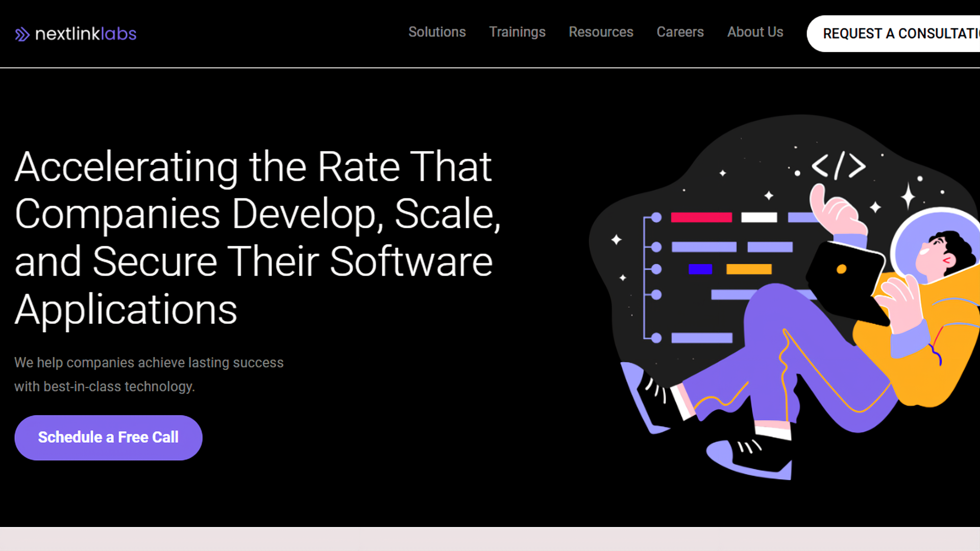Click the red bar swatch in the code panel

(700, 218)
